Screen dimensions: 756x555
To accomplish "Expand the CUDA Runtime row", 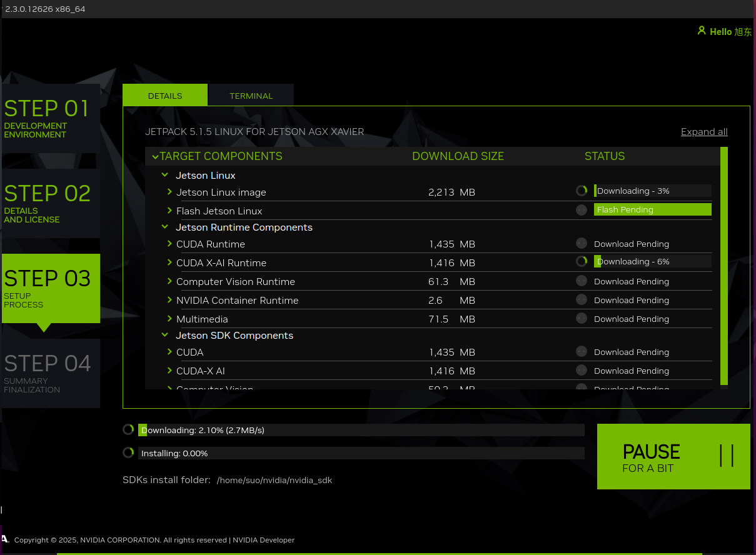I will (170, 244).
